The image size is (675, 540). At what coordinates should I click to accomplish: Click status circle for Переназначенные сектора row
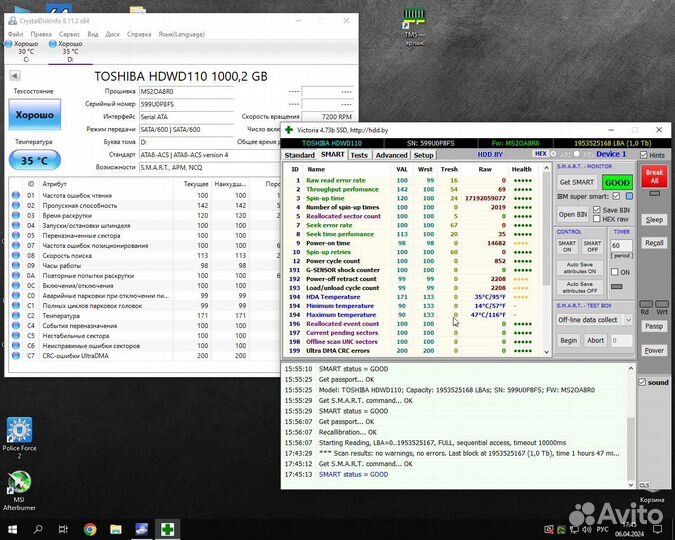[x=16, y=235]
